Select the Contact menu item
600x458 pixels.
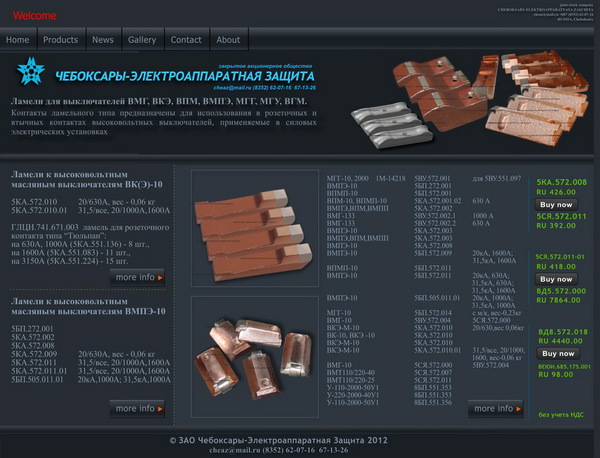coord(186,40)
